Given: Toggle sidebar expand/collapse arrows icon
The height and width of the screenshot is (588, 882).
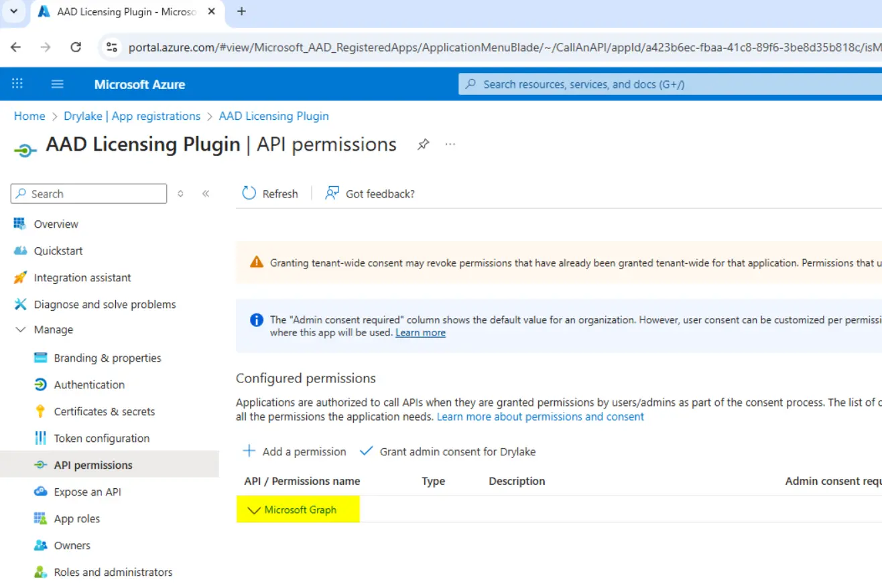Looking at the screenshot, I should pyautogui.click(x=180, y=194).
